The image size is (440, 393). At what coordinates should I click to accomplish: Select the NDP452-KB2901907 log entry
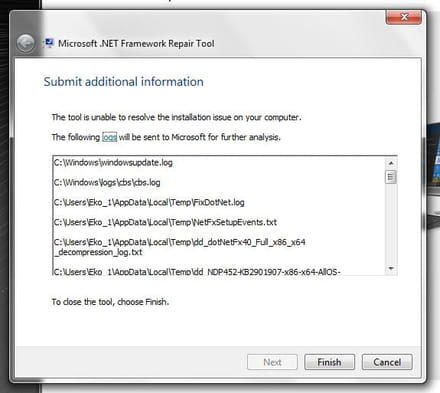[197, 271]
